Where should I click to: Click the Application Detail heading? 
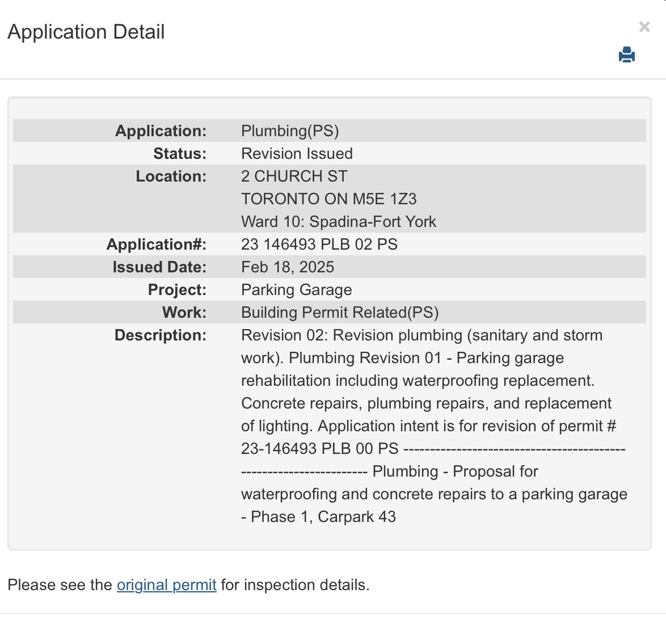(86, 32)
